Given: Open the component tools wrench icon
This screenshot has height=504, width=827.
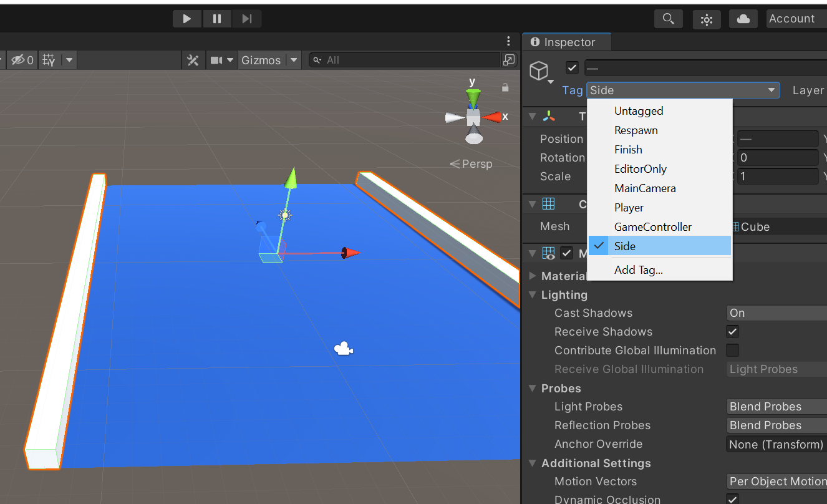Looking at the screenshot, I should tap(193, 61).
